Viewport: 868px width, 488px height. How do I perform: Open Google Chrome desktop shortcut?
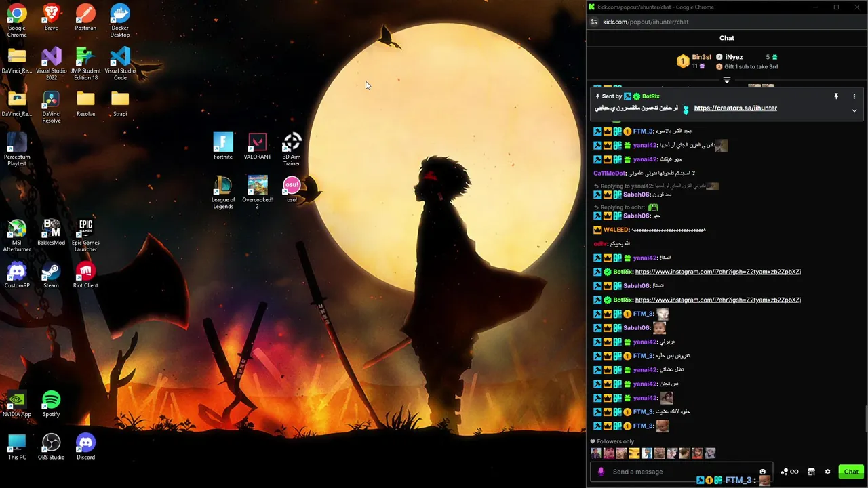(x=17, y=20)
